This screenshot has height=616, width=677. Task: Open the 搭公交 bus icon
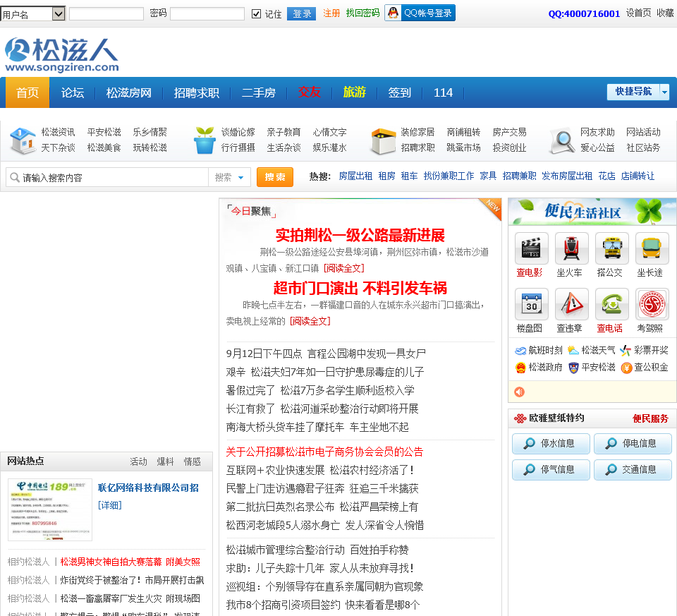pos(612,248)
